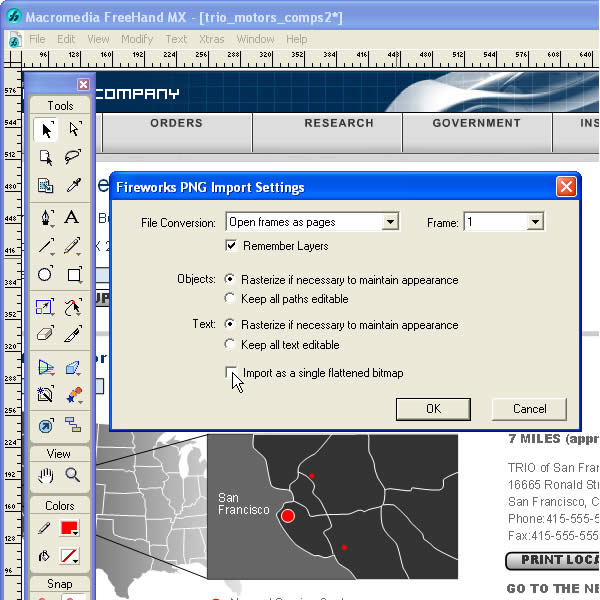Image resolution: width=600 pixels, height=600 pixels.
Task: Select Objects: Rasterize if necessary radio
Action: point(230,279)
